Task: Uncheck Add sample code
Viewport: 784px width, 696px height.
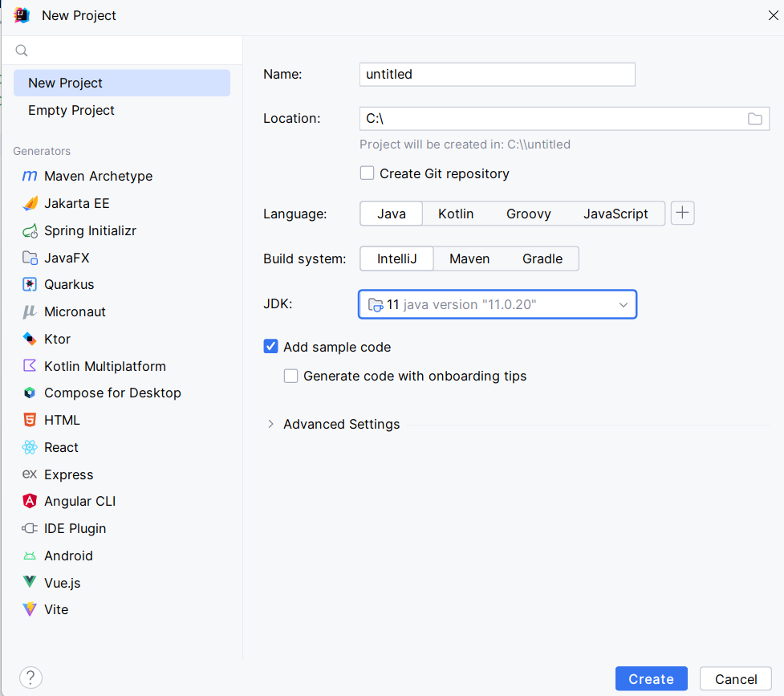Action: pyautogui.click(x=271, y=347)
